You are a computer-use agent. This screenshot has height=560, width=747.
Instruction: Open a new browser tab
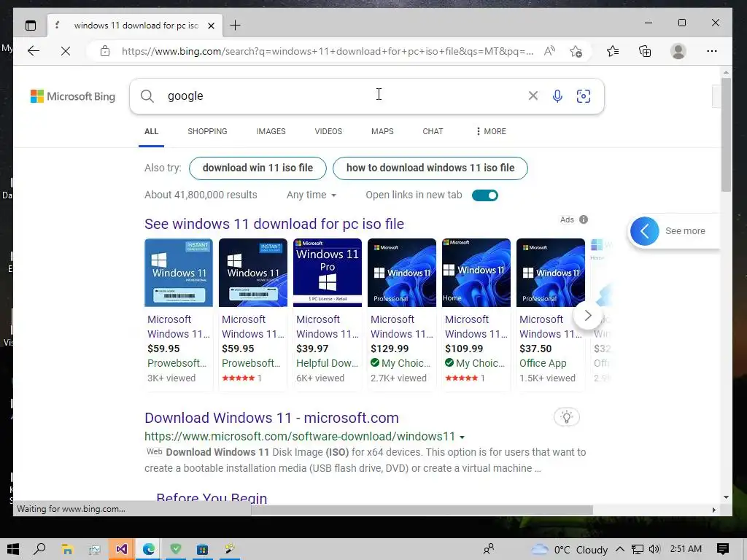click(235, 26)
